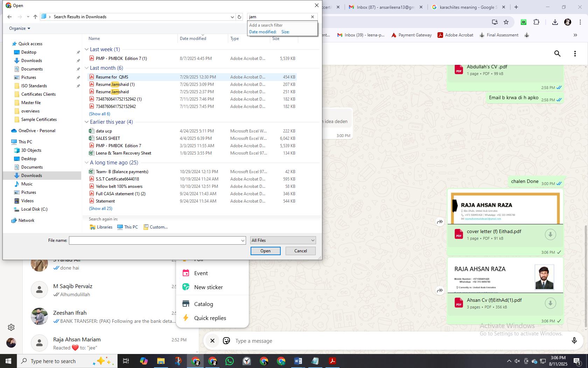This screenshot has width=588, height=368.
Task: Select Resume Jamshaid (1) PDF
Action: [x=115, y=84]
